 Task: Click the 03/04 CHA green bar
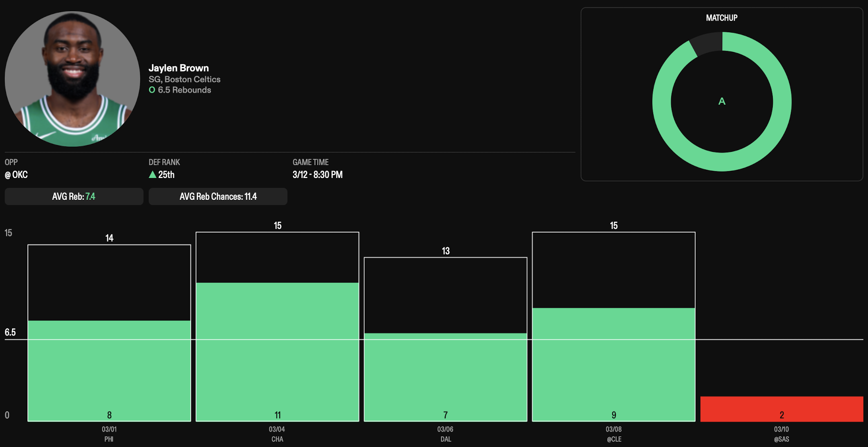(x=277, y=352)
